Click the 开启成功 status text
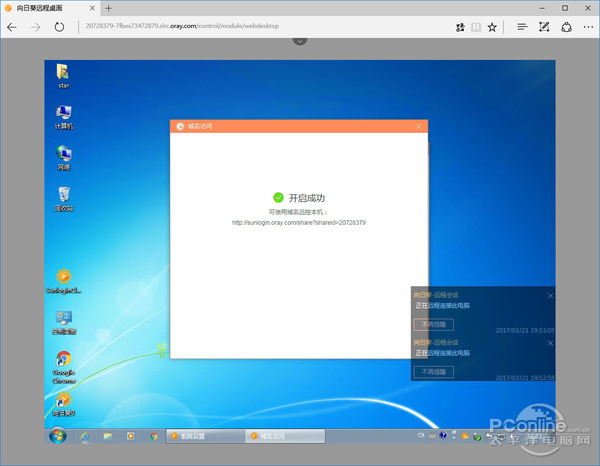600x466 pixels. tap(307, 198)
